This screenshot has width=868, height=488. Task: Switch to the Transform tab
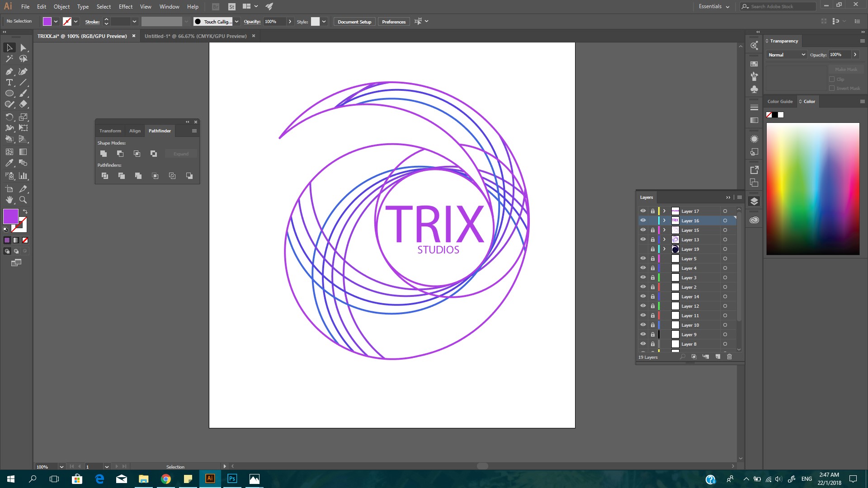110,131
